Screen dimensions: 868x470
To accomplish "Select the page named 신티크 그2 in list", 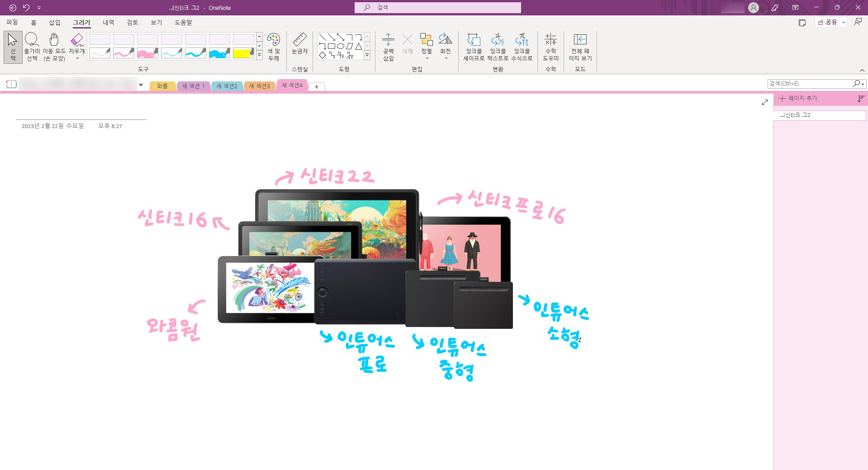I will [x=820, y=115].
